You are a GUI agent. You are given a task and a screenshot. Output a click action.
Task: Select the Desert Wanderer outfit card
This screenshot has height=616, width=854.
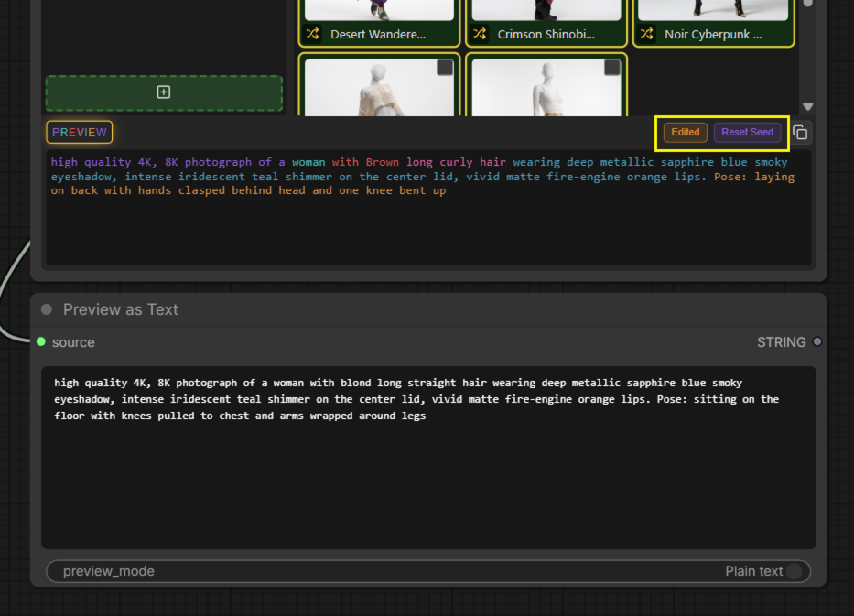[379, 23]
